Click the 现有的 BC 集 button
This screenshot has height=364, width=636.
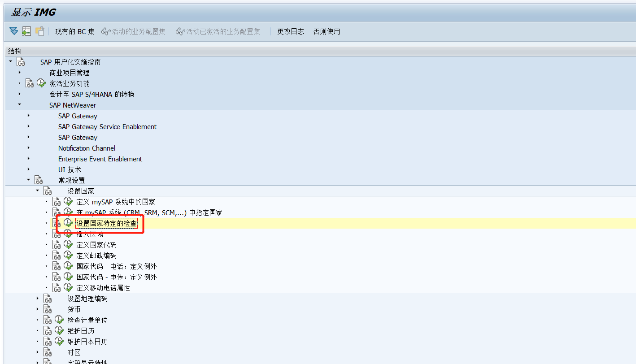click(x=75, y=31)
